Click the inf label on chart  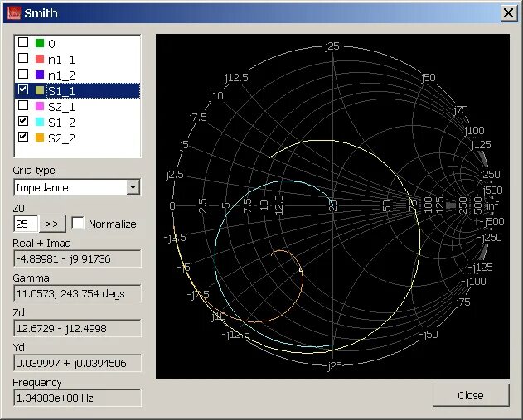(x=493, y=205)
